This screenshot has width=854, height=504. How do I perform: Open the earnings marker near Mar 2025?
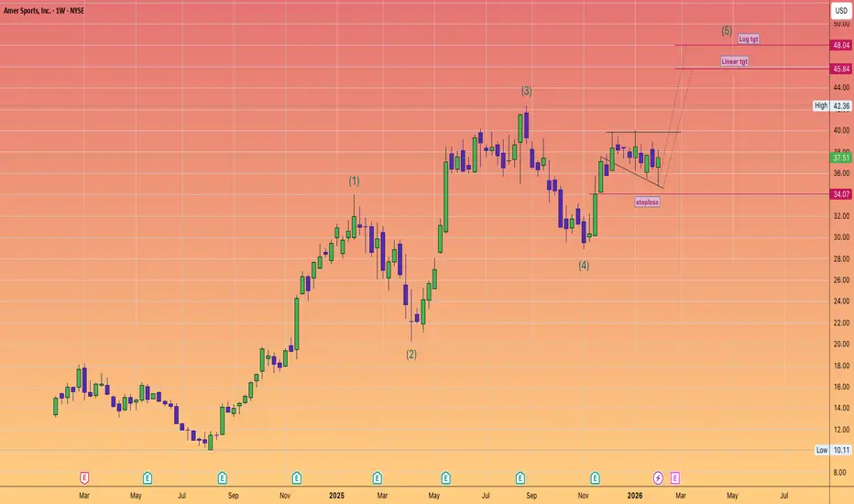378,478
